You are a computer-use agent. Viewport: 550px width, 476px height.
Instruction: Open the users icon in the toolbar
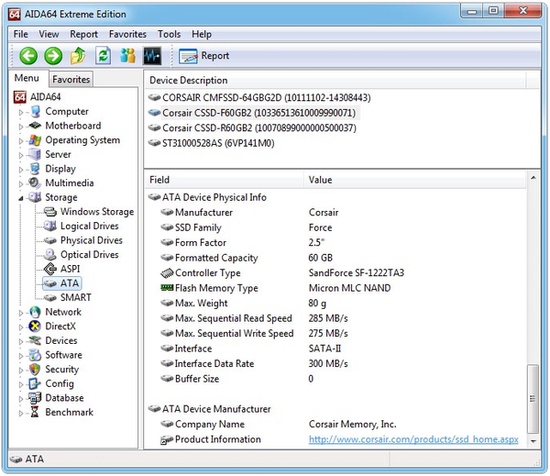(128, 56)
